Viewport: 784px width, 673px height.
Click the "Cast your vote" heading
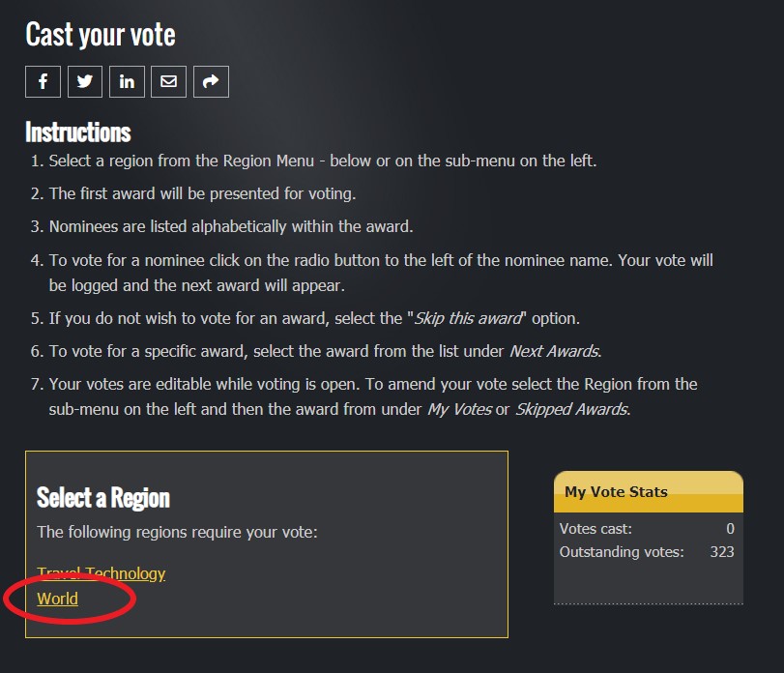pos(101,35)
